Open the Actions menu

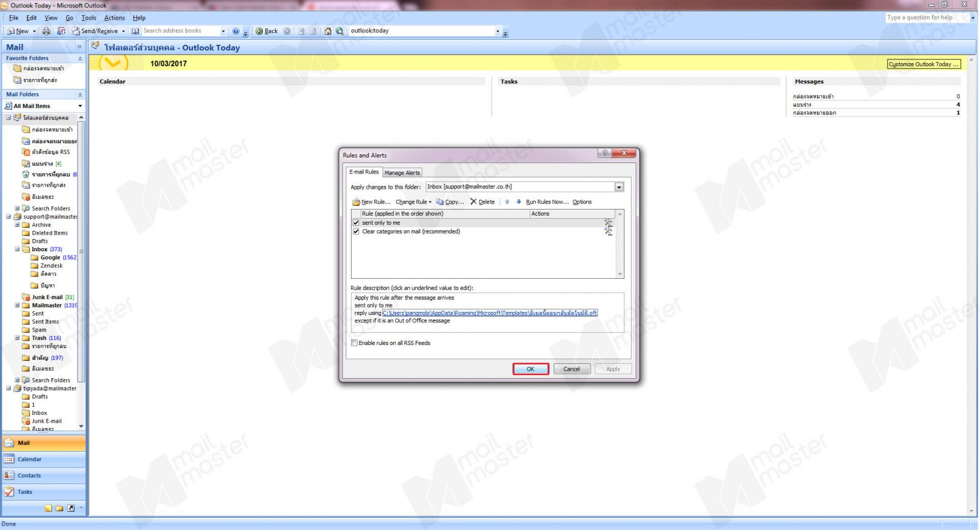(x=114, y=18)
